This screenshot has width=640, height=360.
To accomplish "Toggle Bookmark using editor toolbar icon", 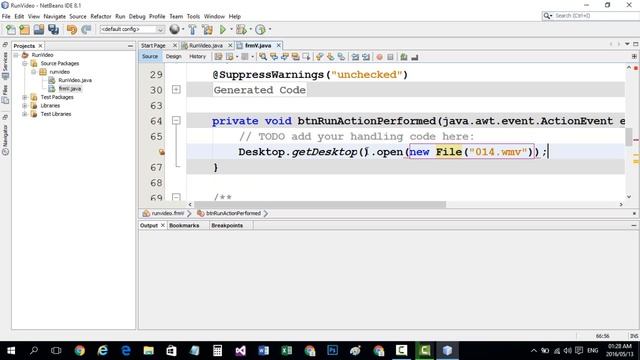I will [341, 57].
